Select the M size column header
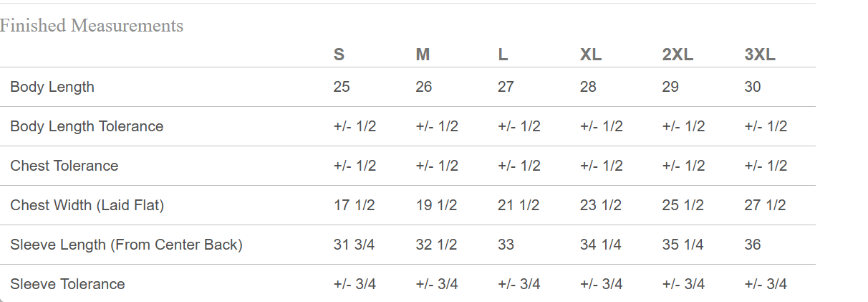868x302 pixels. (423, 55)
